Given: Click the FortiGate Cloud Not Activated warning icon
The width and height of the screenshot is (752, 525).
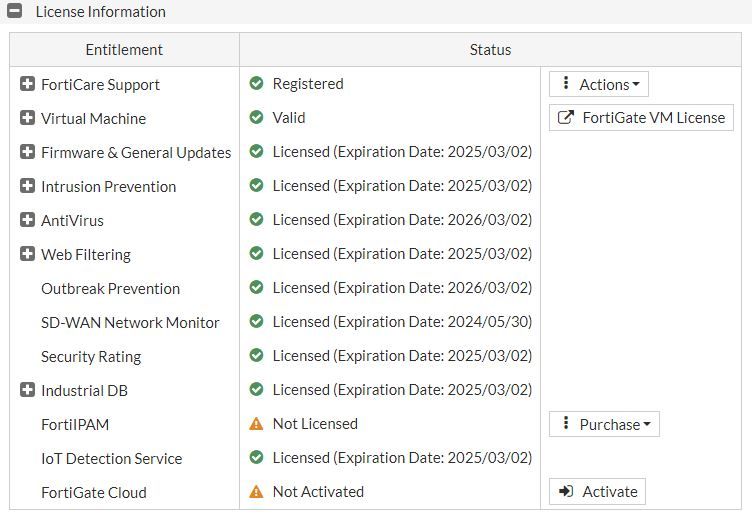Looking at the screenshot, I should coord(256,492).
